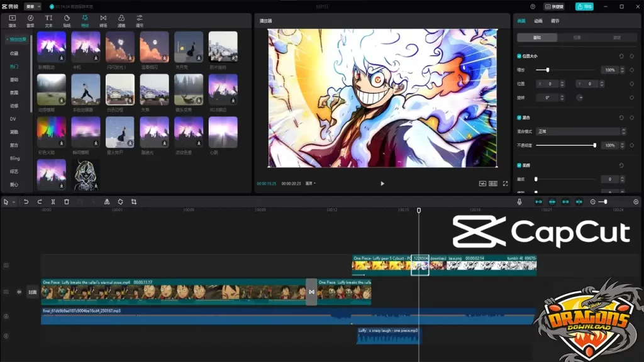Click the Export (导出) button
This screenshot has width=644, height=362.
coord(584,6)
